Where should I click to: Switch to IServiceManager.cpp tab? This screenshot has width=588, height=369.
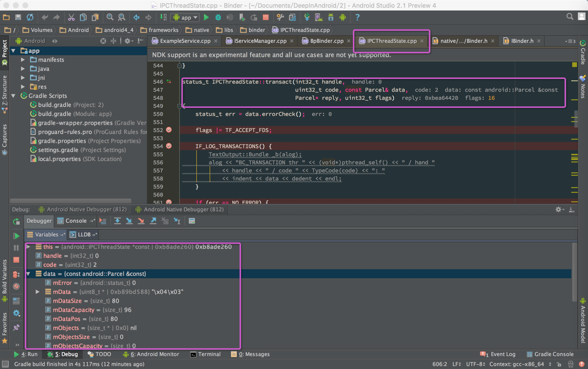coord(260,41)
